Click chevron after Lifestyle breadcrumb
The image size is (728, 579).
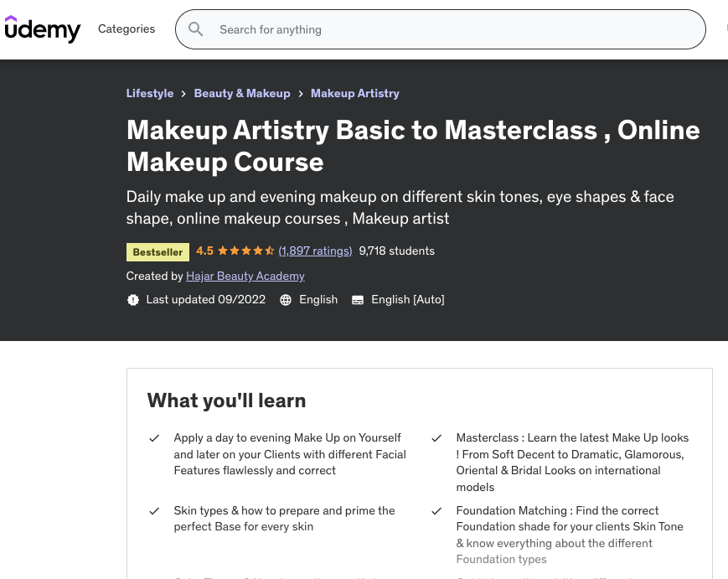pos(183,94)
